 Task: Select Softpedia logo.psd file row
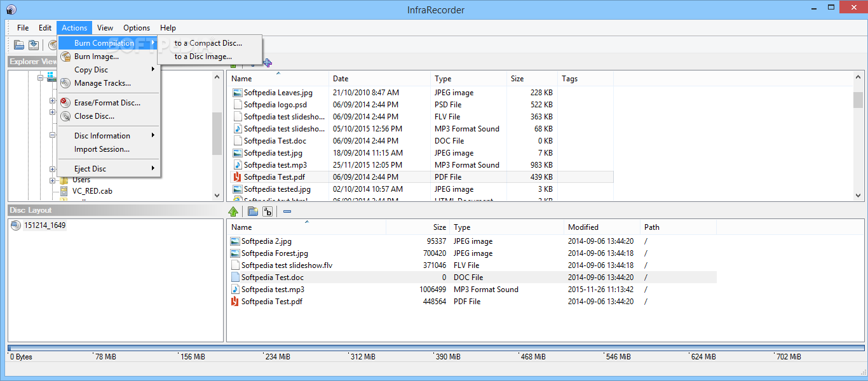point(423,105)
